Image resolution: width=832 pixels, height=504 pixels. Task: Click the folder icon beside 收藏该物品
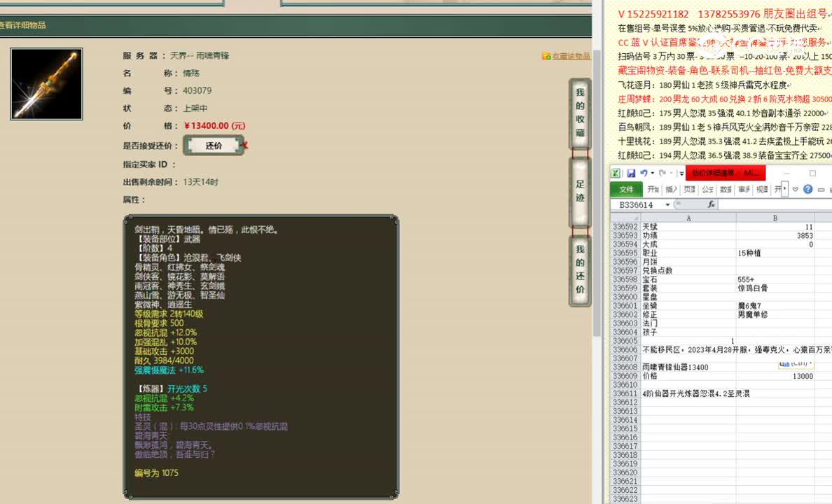(x=546, y=55)
